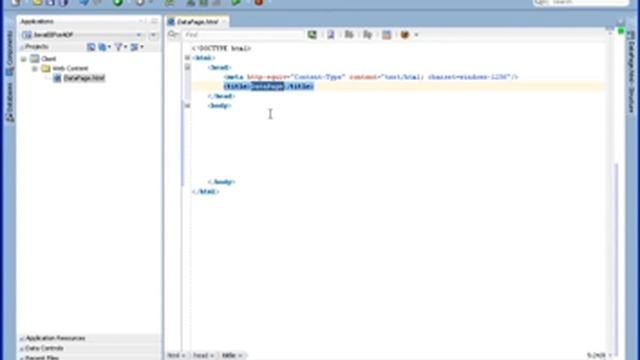Image resolution: width=640 pixels, height=360 pixels.
Task: Click the Open folder icon in main toolbar
Action: [x=37, y=2]
